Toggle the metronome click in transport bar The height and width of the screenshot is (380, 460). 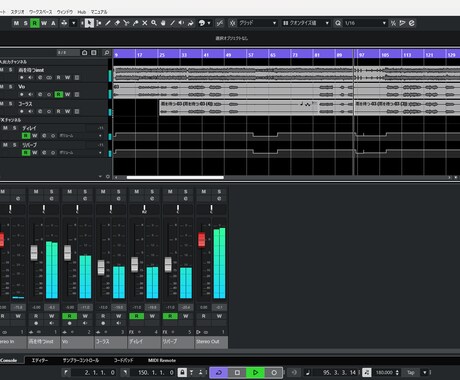(366, 372)
